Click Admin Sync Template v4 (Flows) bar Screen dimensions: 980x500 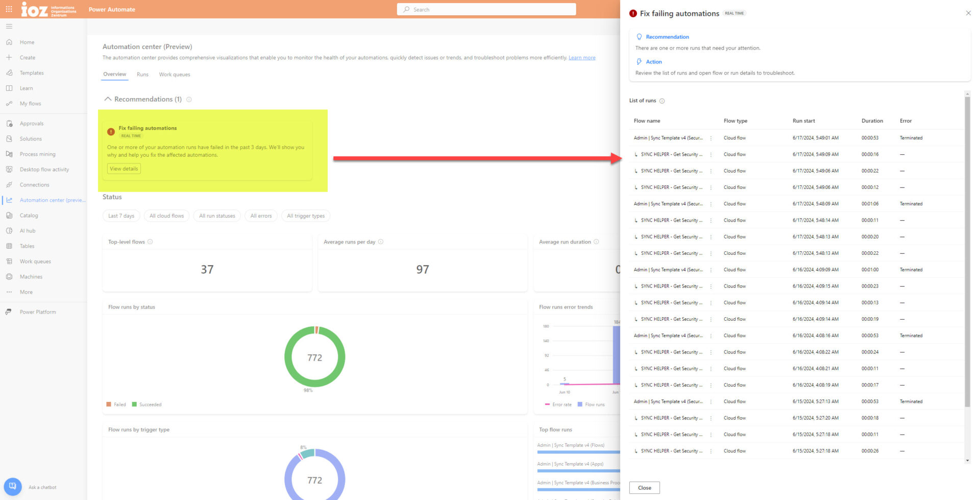[578, 452]
